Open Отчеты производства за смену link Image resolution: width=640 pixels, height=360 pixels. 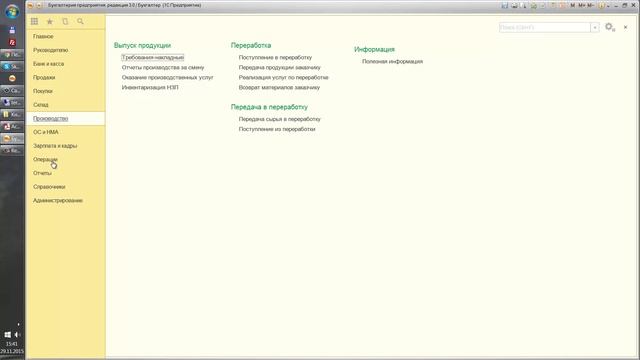pos(163,67)
